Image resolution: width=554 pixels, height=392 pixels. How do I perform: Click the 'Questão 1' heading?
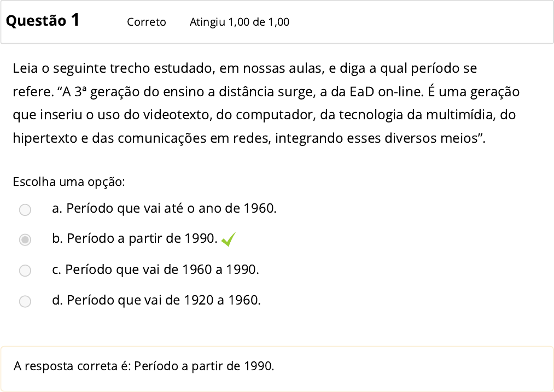pyautogui.click(x=43, y=21)
